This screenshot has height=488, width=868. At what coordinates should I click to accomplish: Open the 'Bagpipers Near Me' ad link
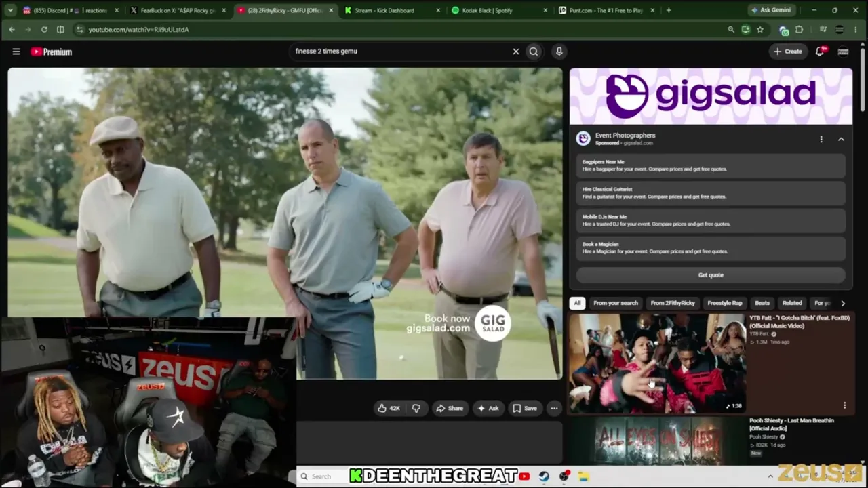pyautogui.click(x=711, y=165)
